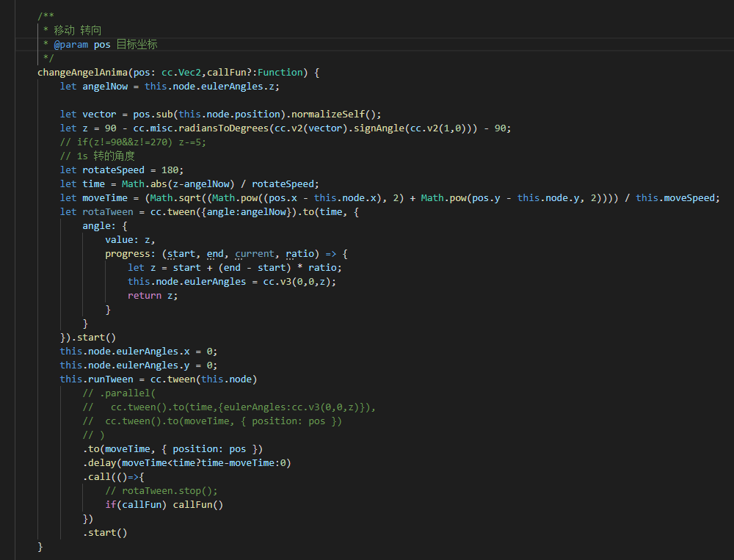
Task: Click the ratio parameter in the progress signature
Action: [299, 254]
